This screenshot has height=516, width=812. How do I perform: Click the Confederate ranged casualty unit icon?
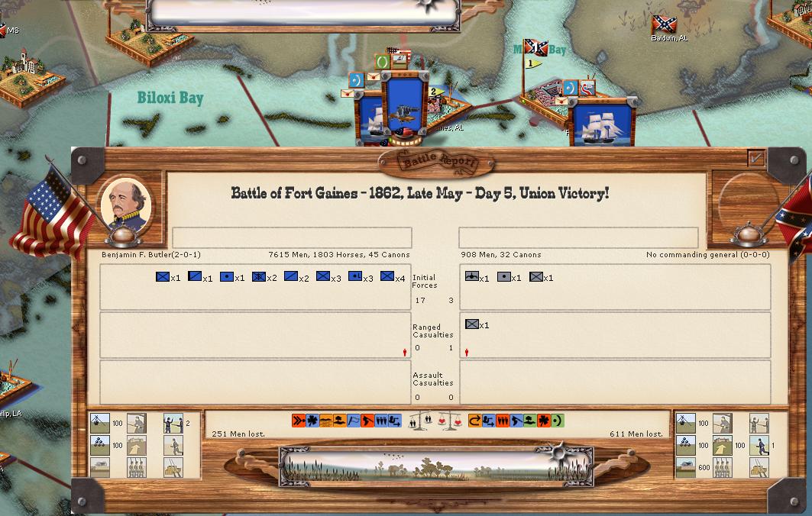coord(472,324)
